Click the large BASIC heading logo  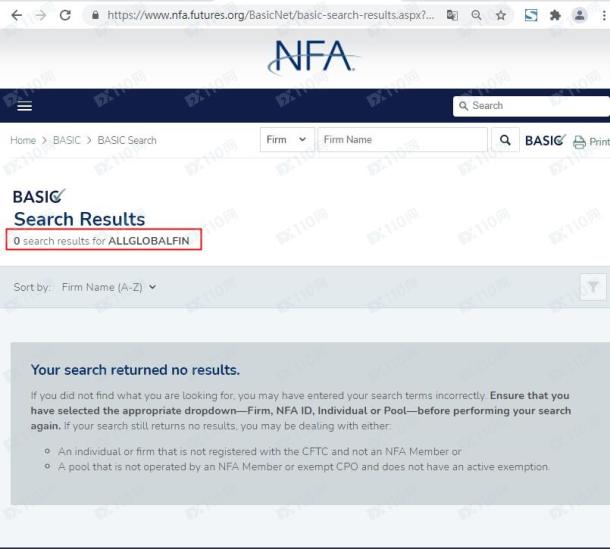(39, 196)
